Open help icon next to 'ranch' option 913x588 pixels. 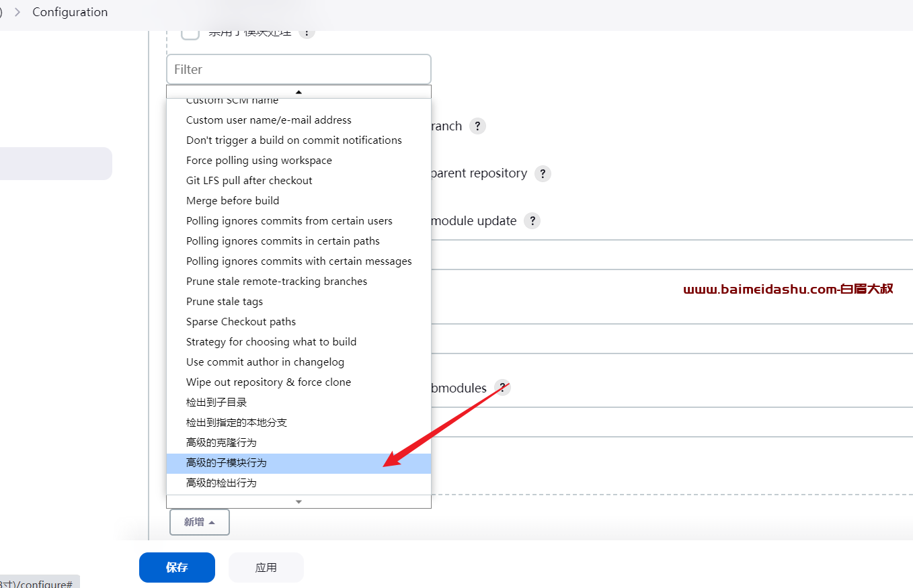click(x=477, y=126)
